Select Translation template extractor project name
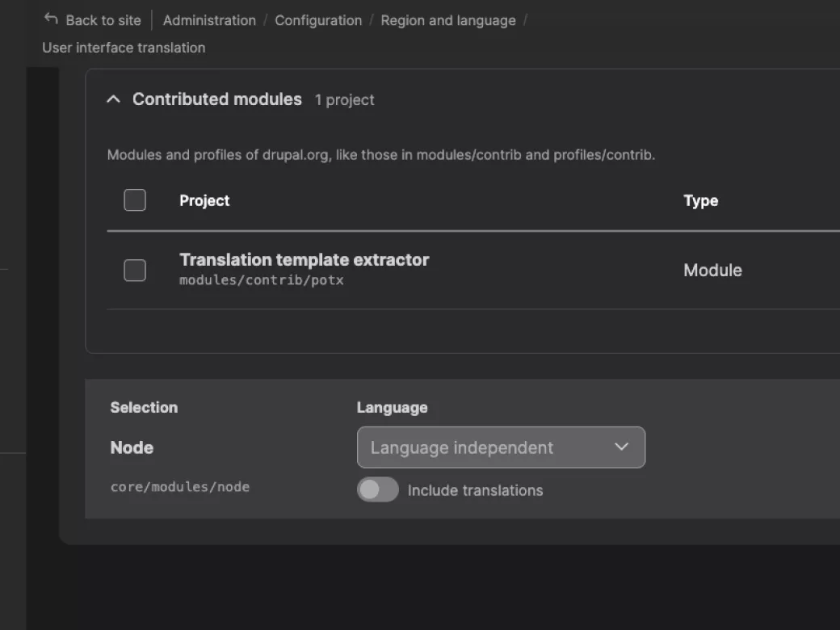 304,260
